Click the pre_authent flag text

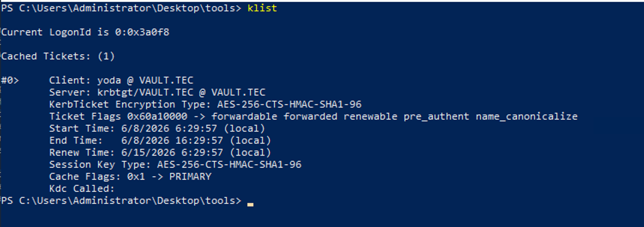[436, 117]
